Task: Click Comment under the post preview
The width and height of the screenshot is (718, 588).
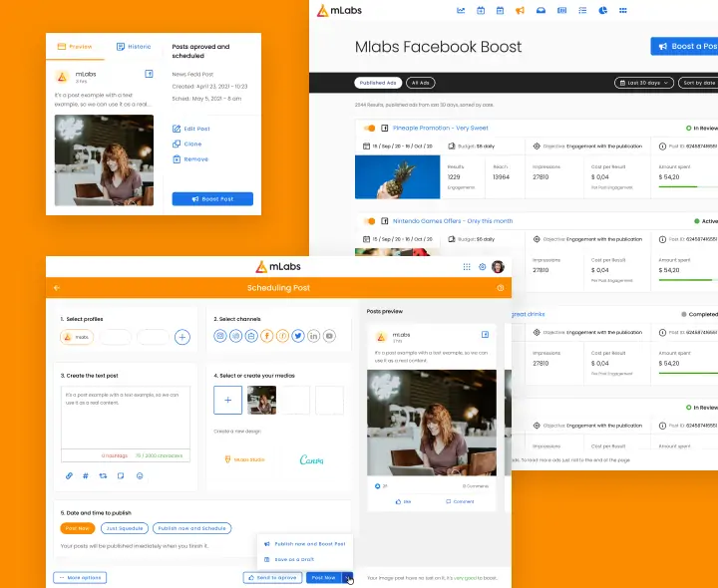Action: [x=460, y=501]
